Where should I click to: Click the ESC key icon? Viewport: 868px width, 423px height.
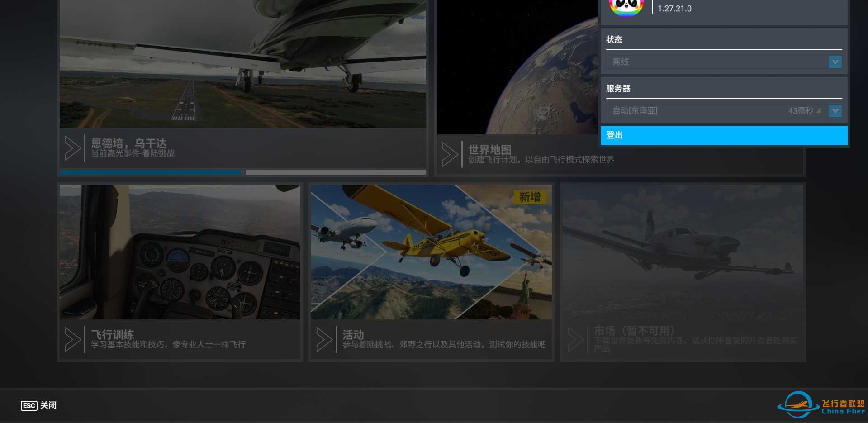coord(29,405)
